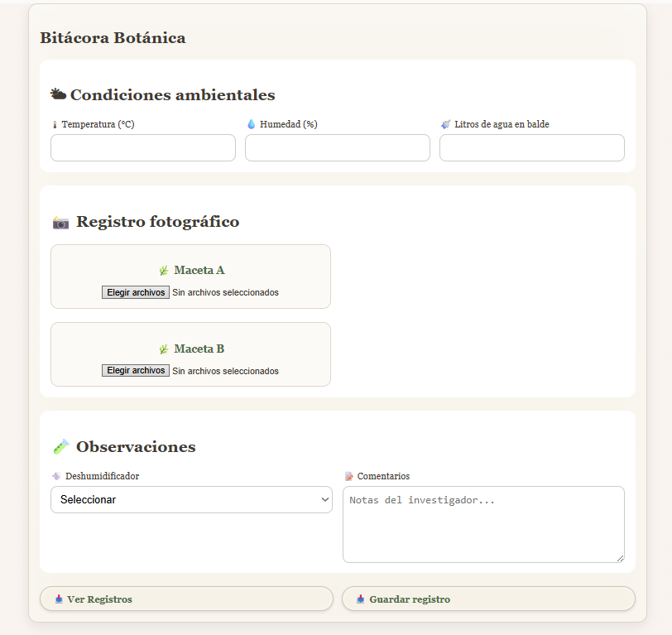672x635 pixels.
Task: Click the water drop icon beside Humedad
Action: pyautogui.click(x=251, y=124)
